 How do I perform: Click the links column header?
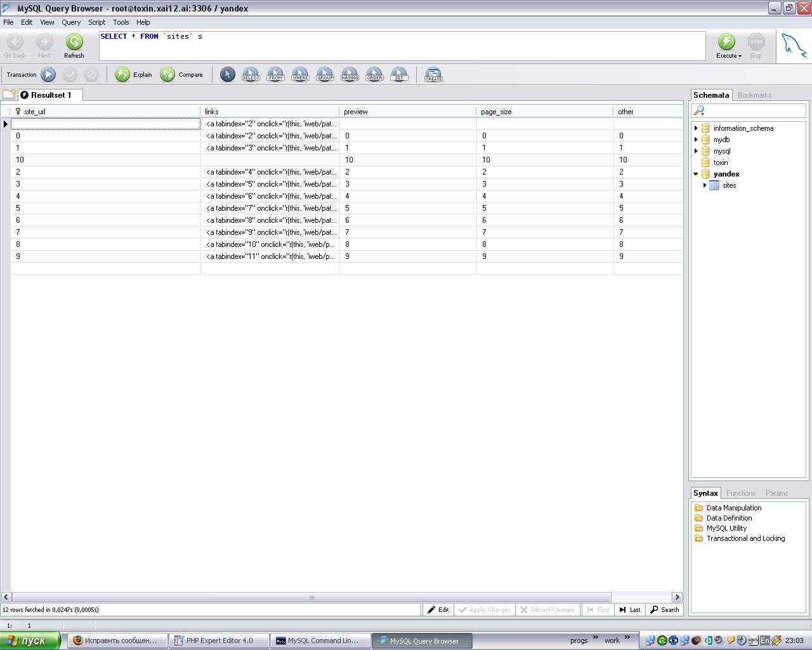[x=270, y=112]
